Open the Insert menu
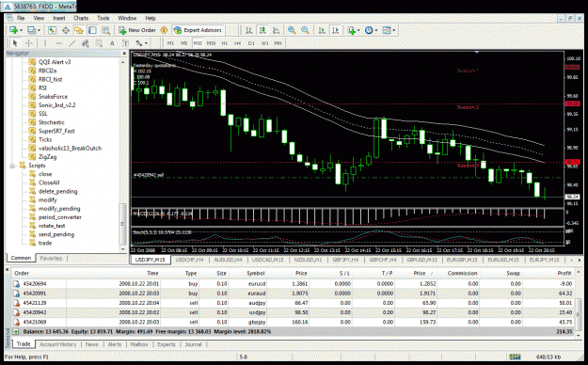This screenshot has height=365, width=588. (x=59, y=18)
